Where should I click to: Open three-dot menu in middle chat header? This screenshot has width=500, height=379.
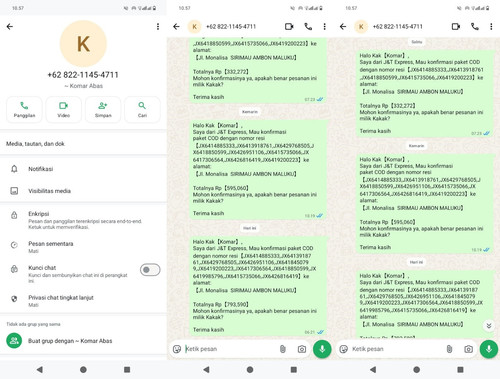point(324,27)
